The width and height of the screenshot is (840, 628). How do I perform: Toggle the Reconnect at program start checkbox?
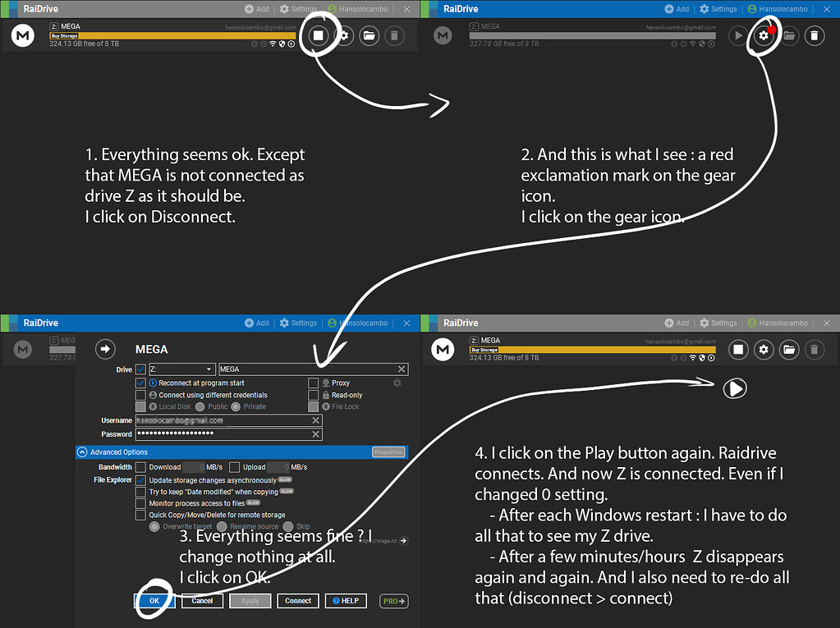click(x=140, y=383)
